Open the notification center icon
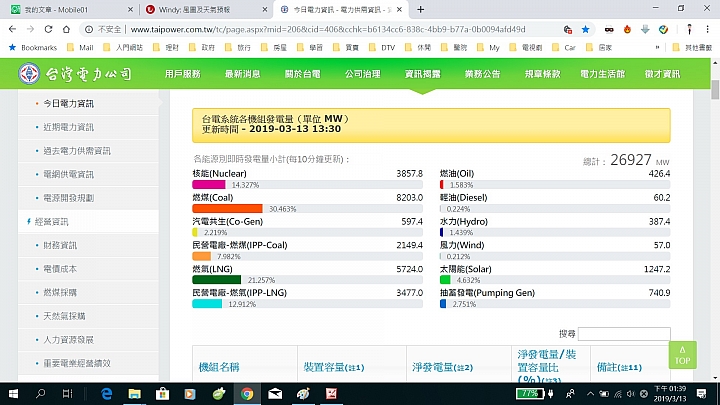The height and width of the screenshot is (405, 720). 701,394
